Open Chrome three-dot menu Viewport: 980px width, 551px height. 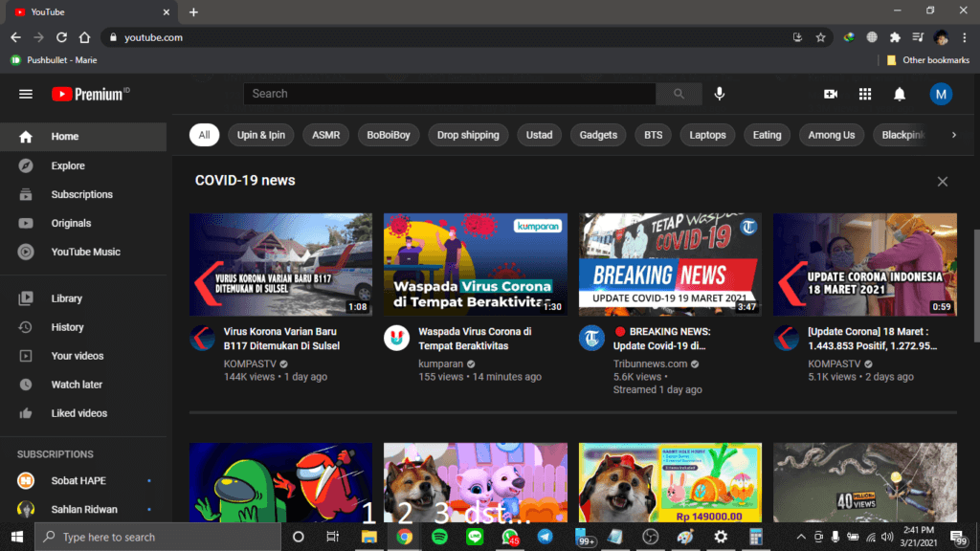[x=965, y=37]
